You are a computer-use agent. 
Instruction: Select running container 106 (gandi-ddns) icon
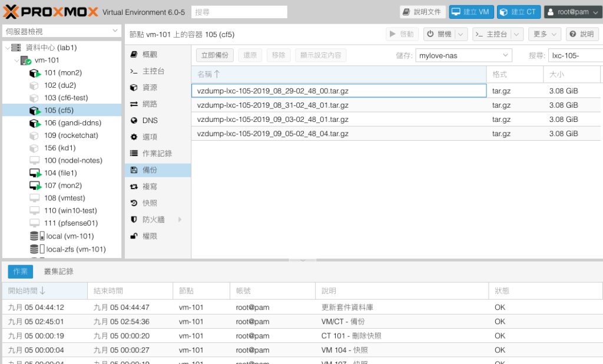pyautogui.click(x=35, y=123)
